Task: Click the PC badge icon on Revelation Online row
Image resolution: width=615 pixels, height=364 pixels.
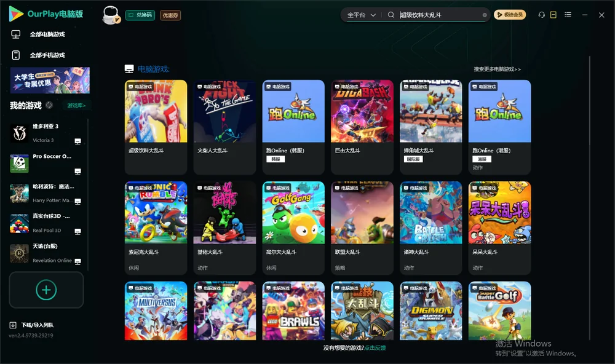Action: (77, 262)
